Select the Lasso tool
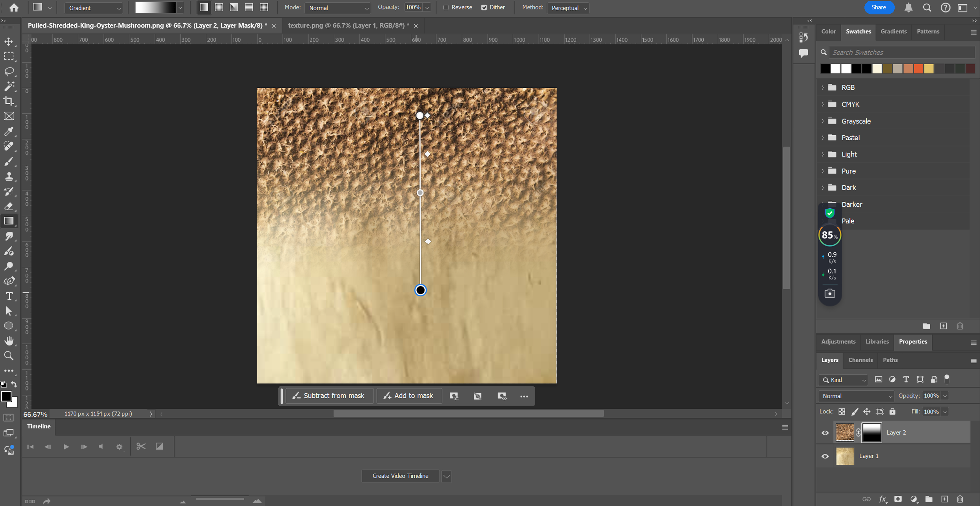 click(x=9, y=71)
